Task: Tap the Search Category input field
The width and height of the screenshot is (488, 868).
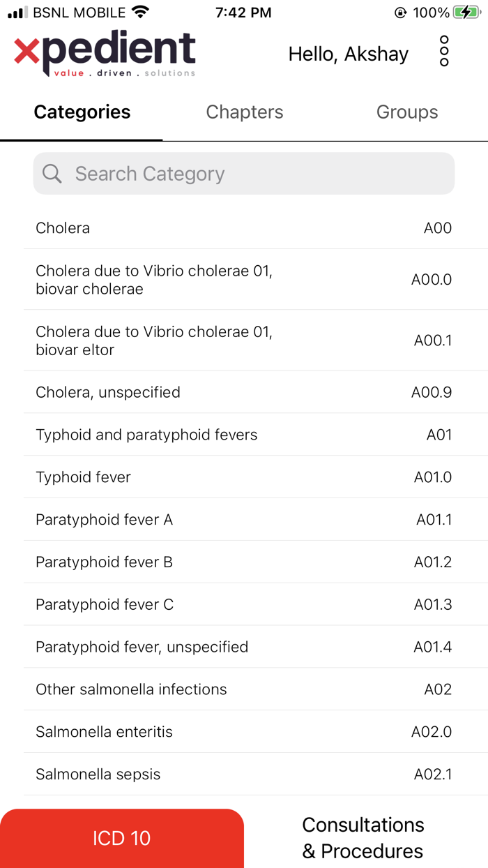Action: point(244,173)
